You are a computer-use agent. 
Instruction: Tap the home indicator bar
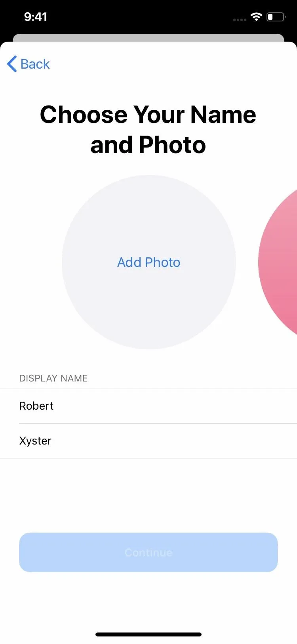(x=148, y=634)
